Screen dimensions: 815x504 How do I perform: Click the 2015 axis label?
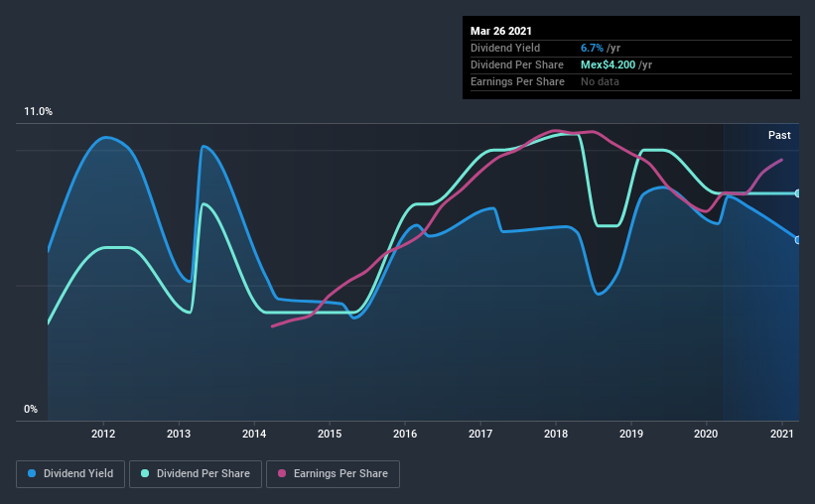(330, 434)
